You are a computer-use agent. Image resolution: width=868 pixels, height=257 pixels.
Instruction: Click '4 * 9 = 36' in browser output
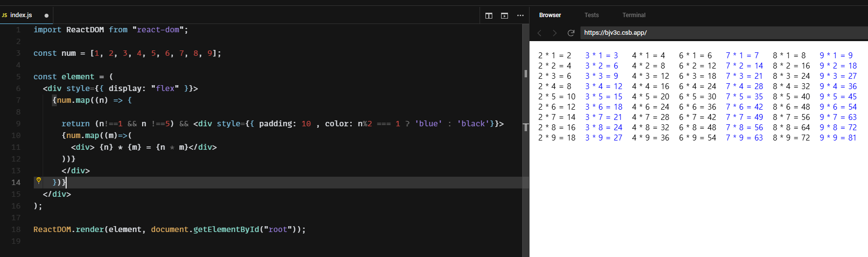point(651,138)
